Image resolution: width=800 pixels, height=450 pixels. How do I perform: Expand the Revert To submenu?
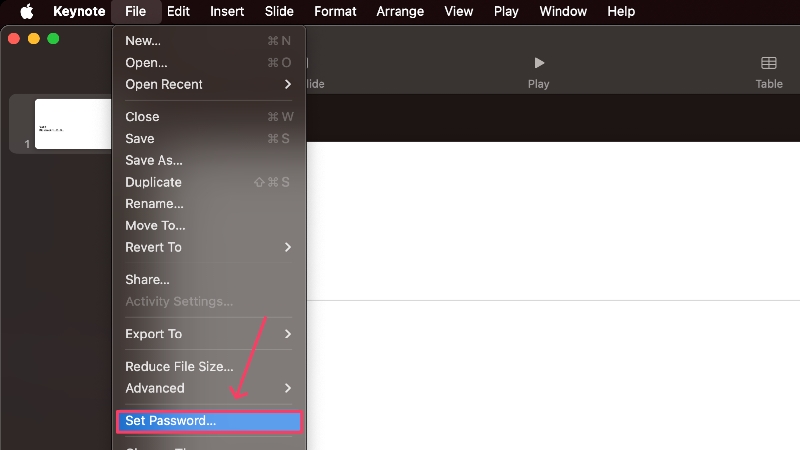(x=209, y=247)
